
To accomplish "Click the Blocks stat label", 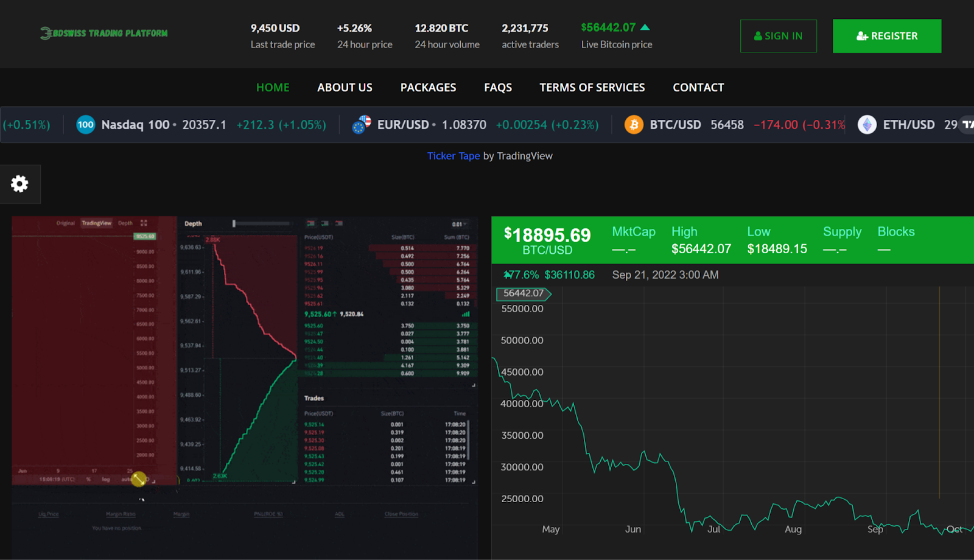I will pyautogui.click(x=896, y=232).
